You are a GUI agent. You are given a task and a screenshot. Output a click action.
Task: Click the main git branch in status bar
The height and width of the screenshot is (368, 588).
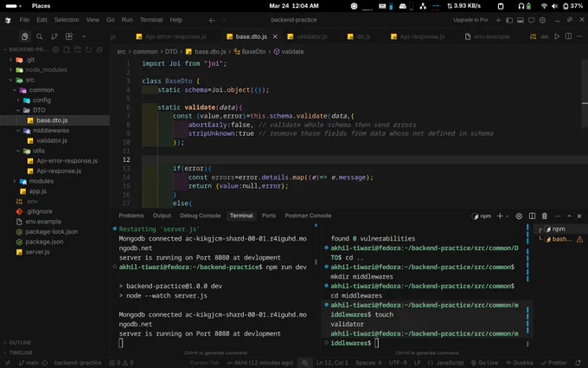click(x=29, y=363)
